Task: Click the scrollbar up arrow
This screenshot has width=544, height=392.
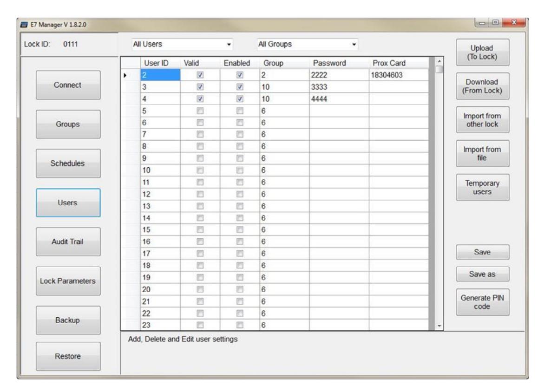Action: (439, 61)
